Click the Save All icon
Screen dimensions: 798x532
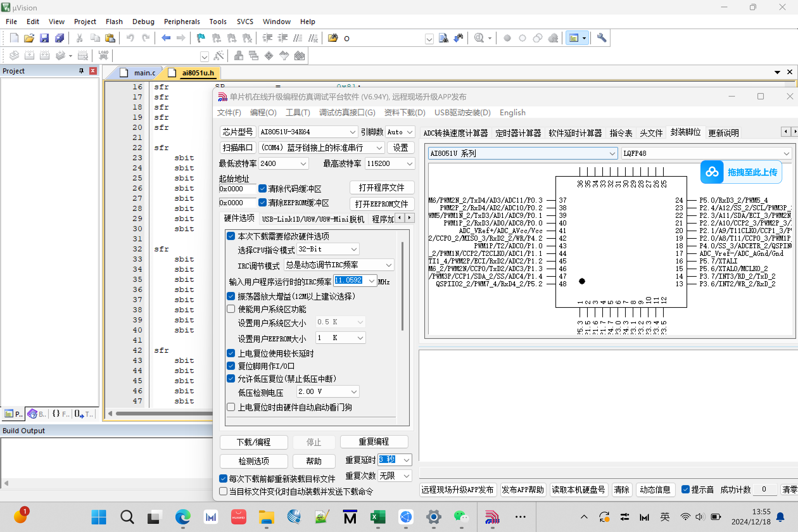pyautogui.click(x=60, y=38)
